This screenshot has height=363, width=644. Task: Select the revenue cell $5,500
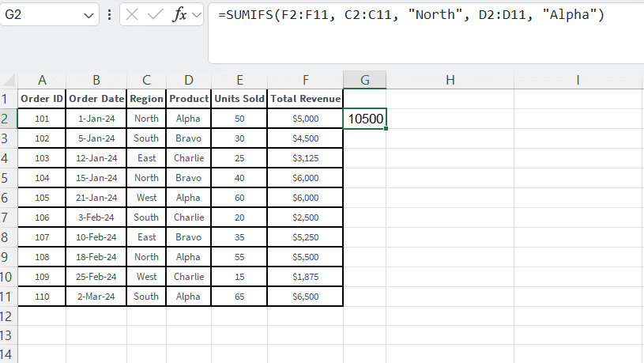pyautogui.click(x=306, y=257)
